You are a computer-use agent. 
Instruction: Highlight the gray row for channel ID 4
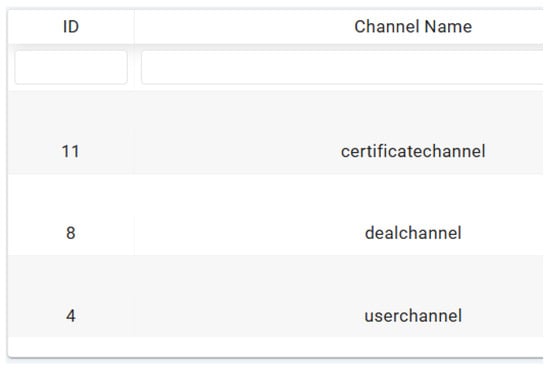point(275,296)
